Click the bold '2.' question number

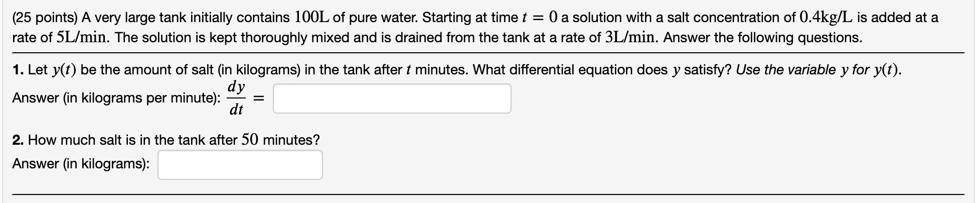tap(19, 140)
